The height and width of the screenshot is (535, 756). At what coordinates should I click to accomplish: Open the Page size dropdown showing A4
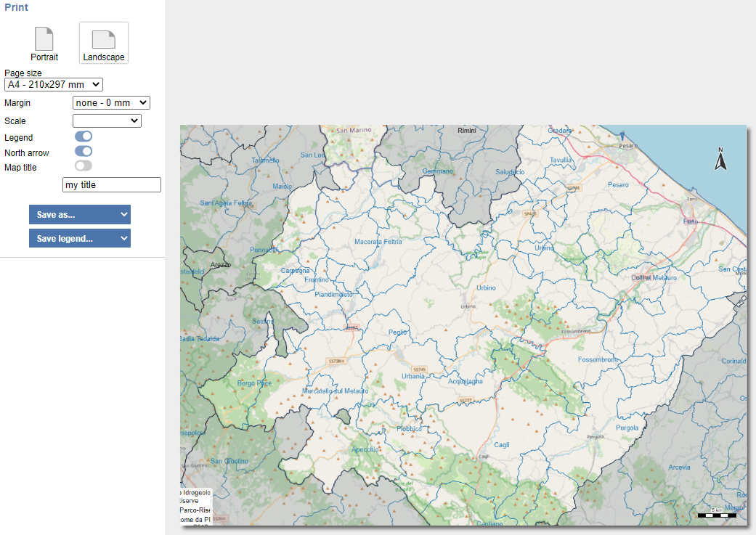click(x=53, y=84)
